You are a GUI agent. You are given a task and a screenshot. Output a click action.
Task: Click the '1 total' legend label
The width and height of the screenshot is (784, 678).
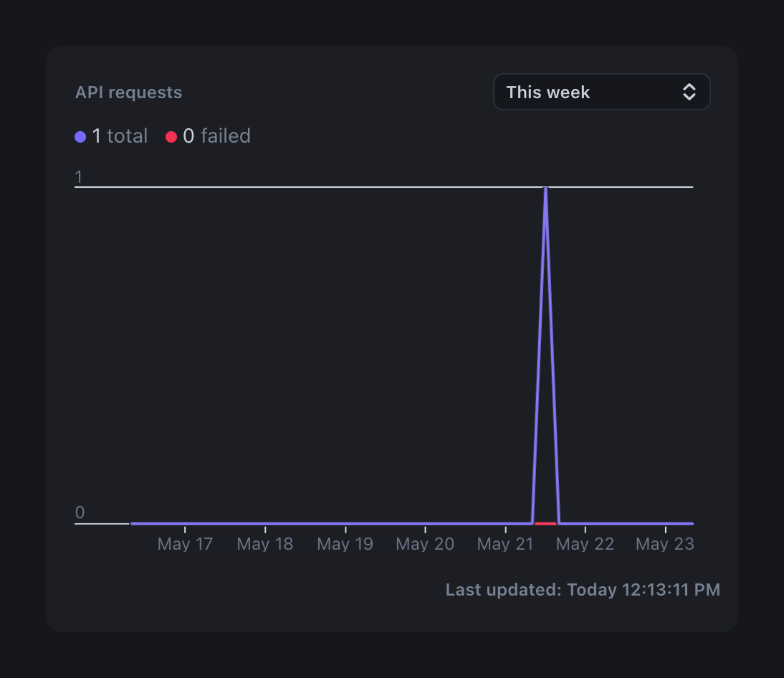coord(120,136)
